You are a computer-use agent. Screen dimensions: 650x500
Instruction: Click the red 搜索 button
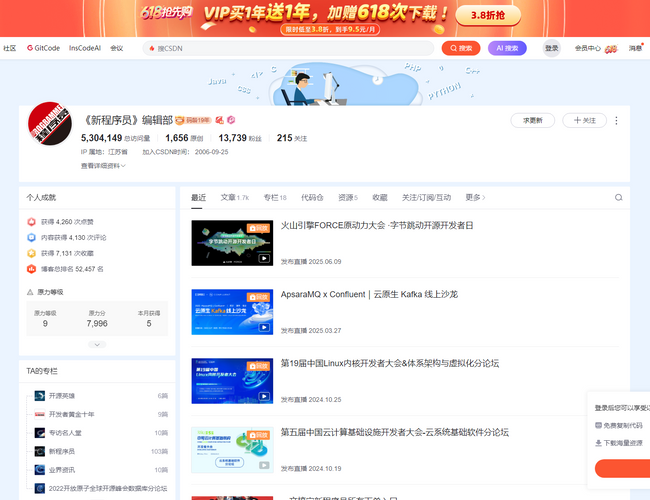pyautogui.click(x=461, y=48)
